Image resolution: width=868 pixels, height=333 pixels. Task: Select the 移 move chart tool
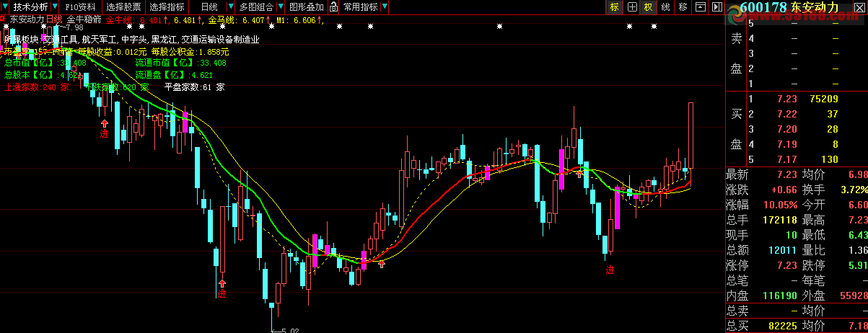[x=683, y=6]
